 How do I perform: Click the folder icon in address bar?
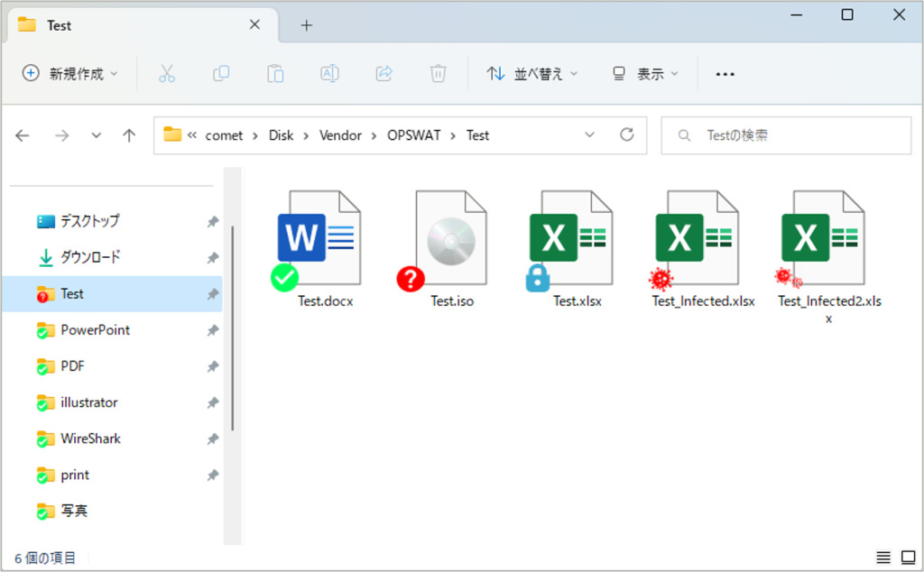tap(172, 134)
